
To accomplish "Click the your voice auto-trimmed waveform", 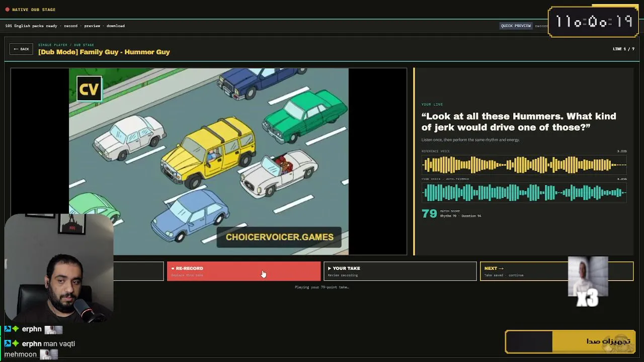I will (524, 193).
